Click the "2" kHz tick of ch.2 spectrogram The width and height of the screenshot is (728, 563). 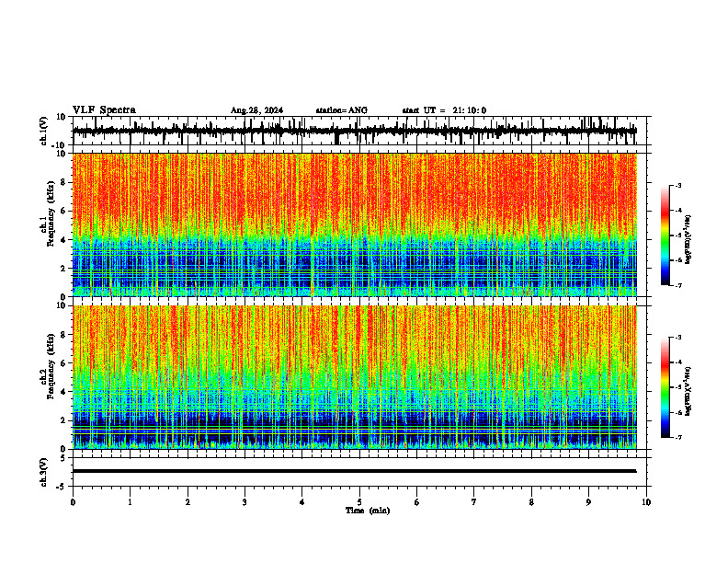tap(63, 420)
